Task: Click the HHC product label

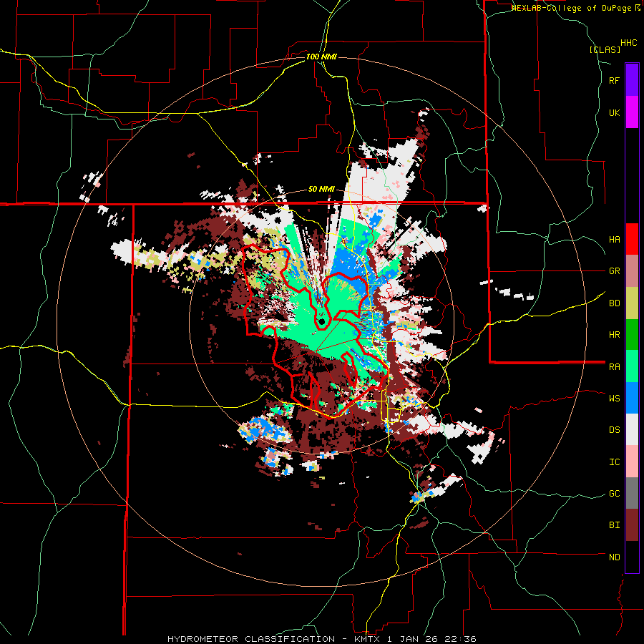Action: (x=629, y=43)
